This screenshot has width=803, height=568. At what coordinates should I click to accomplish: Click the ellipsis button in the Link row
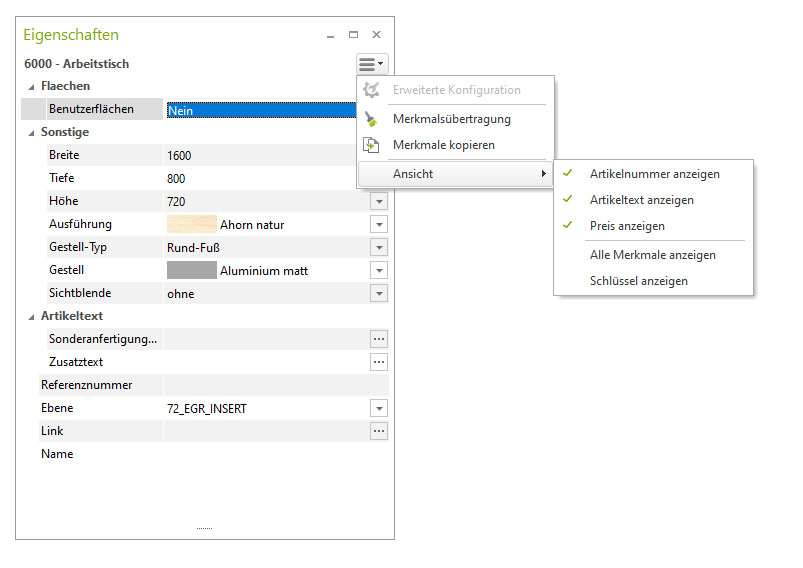point(378,431)
